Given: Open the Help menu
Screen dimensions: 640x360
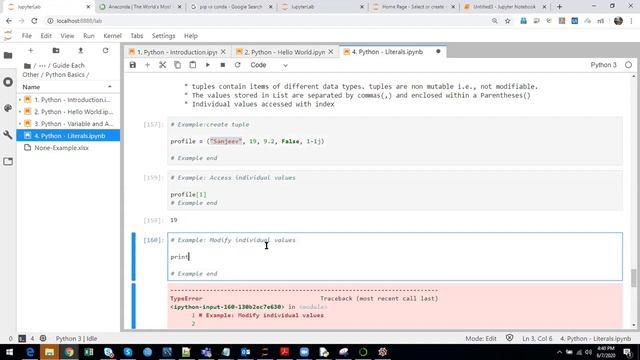Looking at the screenshot, I should tap(191, 36).
